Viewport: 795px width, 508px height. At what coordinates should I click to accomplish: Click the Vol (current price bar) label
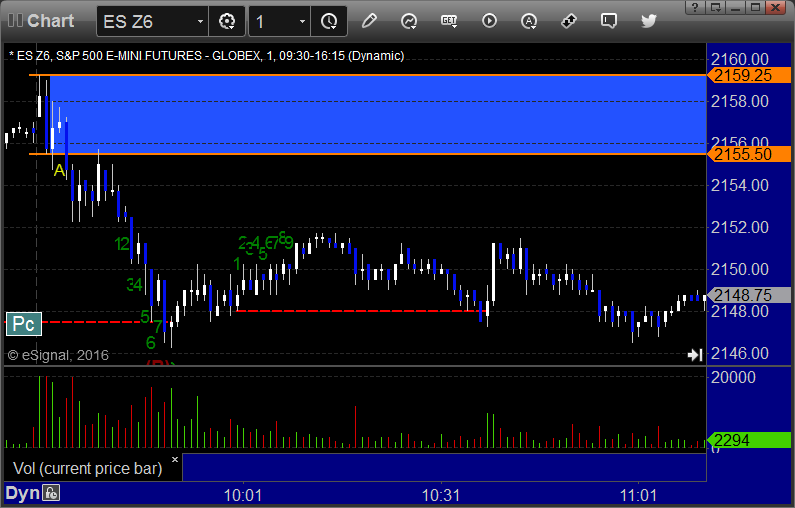pos(87,468)
